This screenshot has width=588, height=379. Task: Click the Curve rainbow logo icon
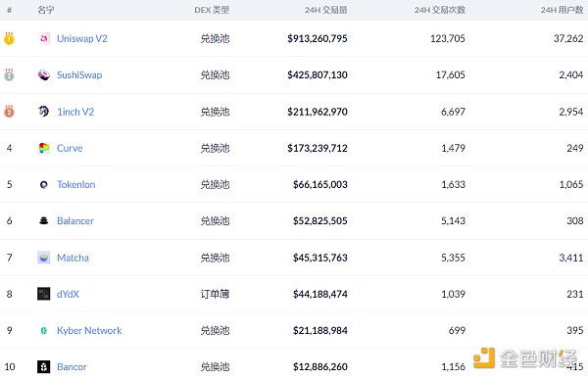click(x=44, y=148)
